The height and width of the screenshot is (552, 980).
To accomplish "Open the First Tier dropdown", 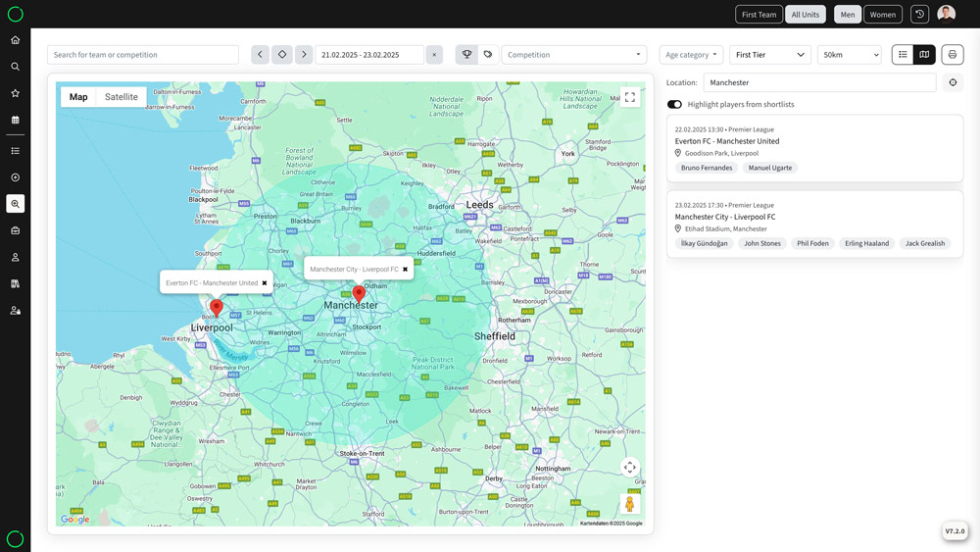I will tap(770, 54).
